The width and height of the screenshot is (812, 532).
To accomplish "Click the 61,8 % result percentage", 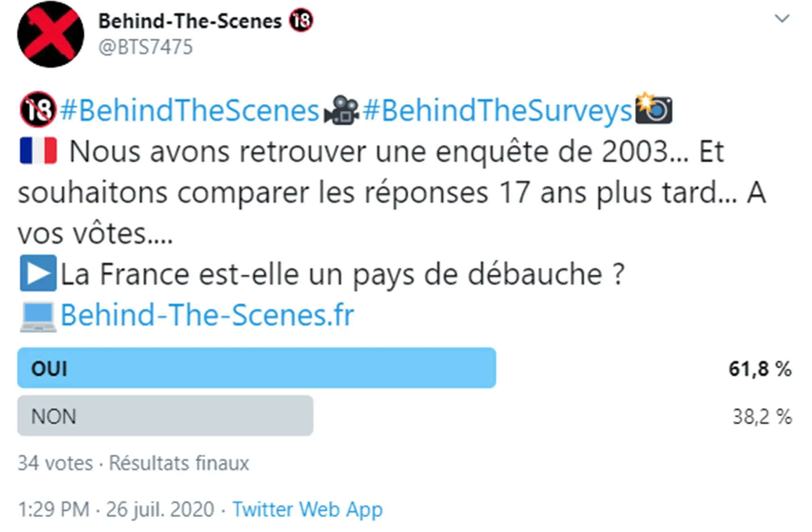I will point(760,369).
